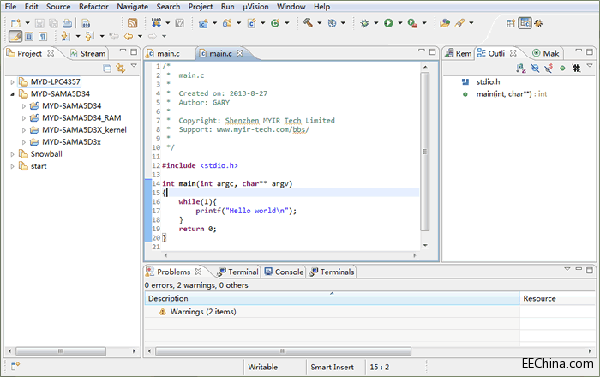Expand the MYD-SAMA5D34_RAM project

point(24,118)
